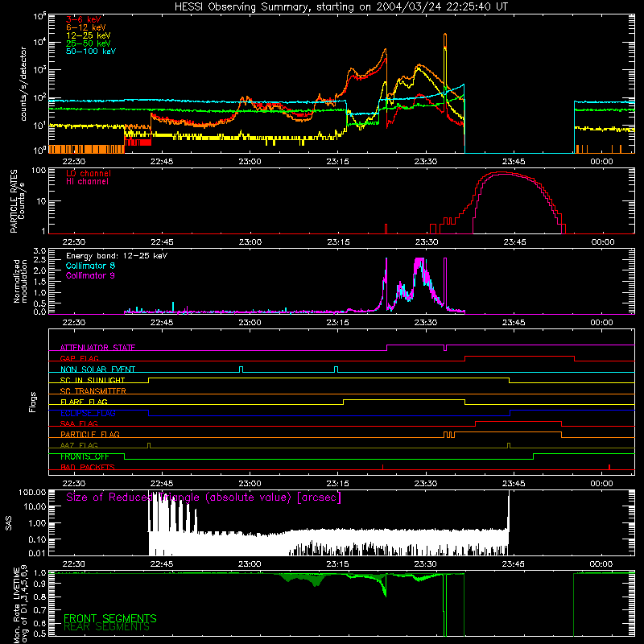Click the 00:00 tick label under Flags panel

point(601,484)
